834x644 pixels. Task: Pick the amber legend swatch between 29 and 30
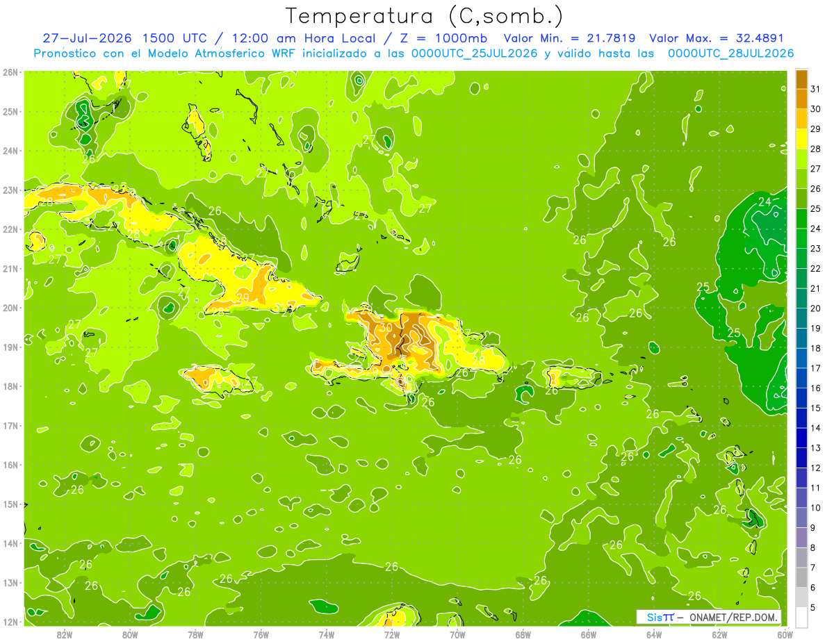coord(802,119)
